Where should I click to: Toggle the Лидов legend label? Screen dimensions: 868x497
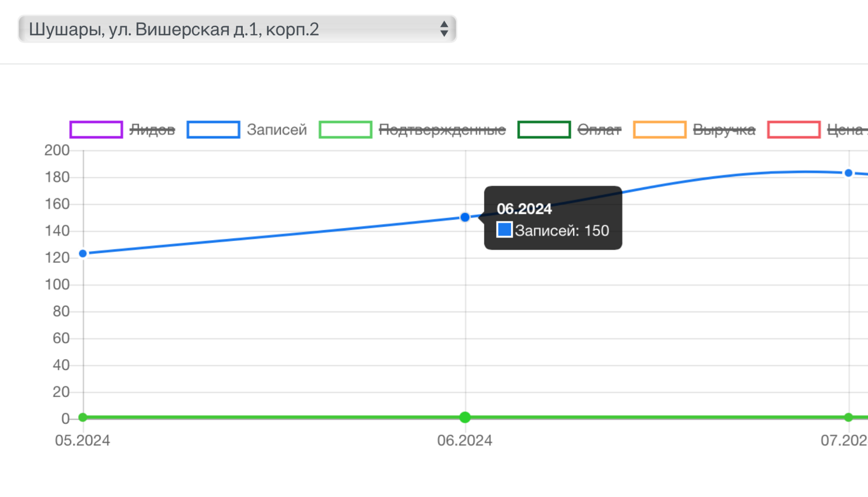click(x=152, y=130)
